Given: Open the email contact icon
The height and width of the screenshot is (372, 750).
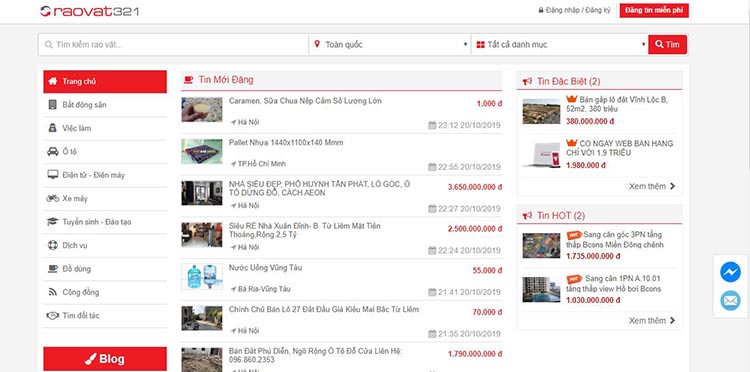Looking at the screenshot, I should click(x=730, y=301).
